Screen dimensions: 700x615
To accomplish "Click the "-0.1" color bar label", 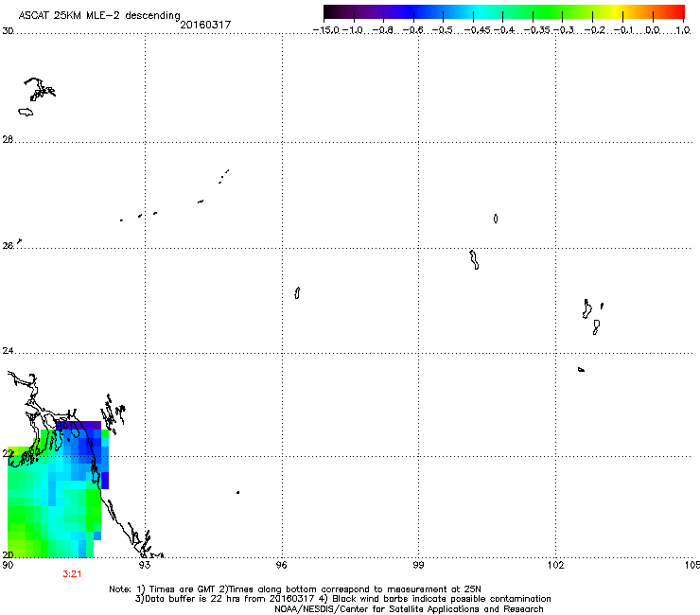I will pos(623,30).
